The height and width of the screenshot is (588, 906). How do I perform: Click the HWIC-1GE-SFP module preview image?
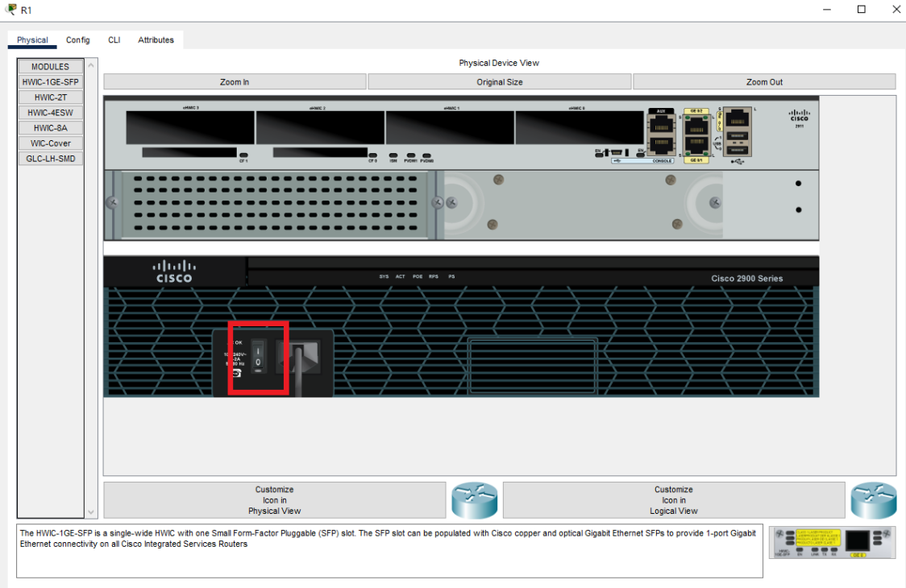pos(833,543)
